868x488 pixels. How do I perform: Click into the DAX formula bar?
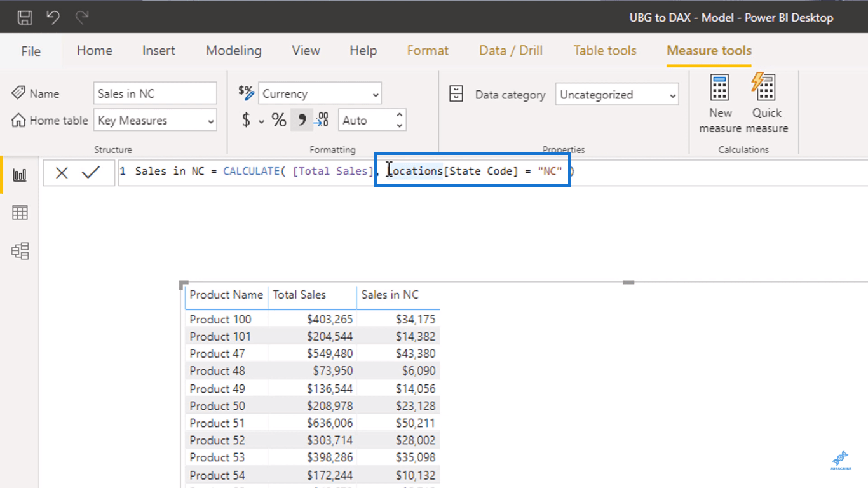pyautogui.click(x=493, y=172)
